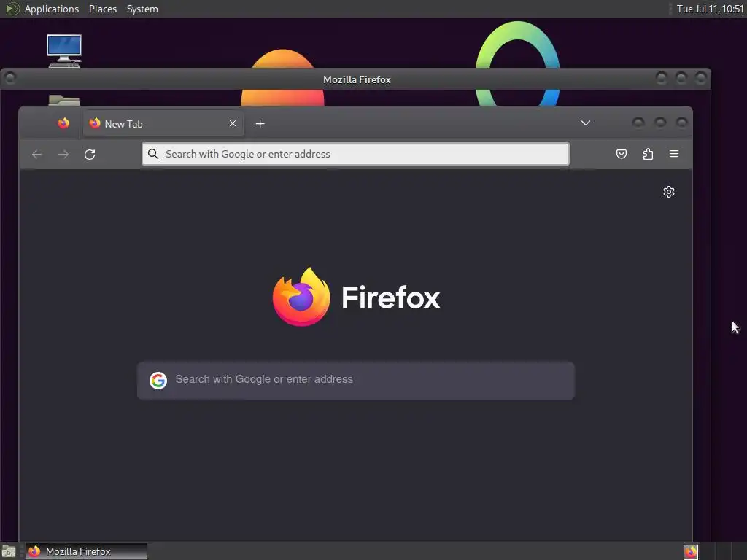Image resolution: width=747 pixels, height=560 pixels.
Task: Close the New Tab tab
Action: (x=233, y=123)
